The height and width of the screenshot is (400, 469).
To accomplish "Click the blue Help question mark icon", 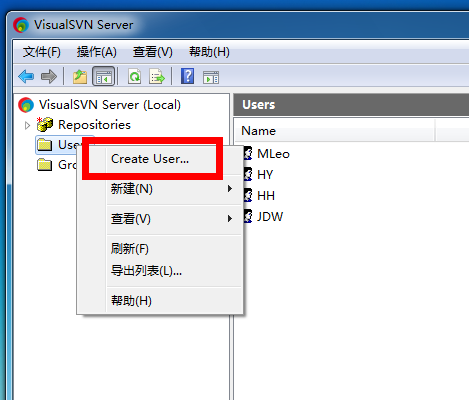I will coord(188,76).
